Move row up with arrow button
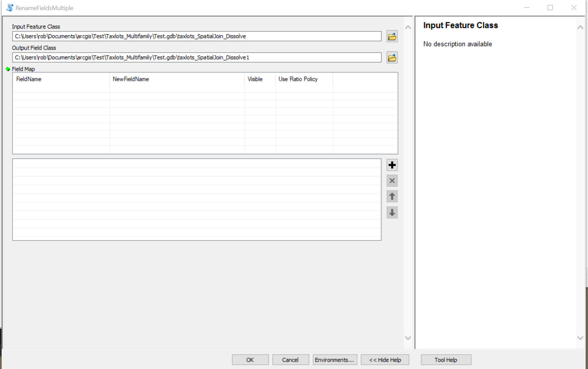Screen dimensions: 588x369 point(392,197)
